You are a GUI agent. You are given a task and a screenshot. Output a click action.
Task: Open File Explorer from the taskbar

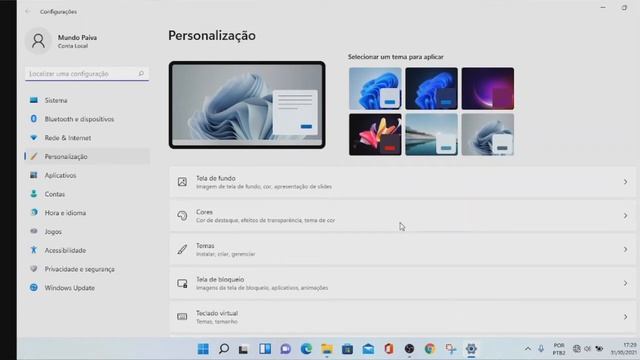click(x=327, y=349)
